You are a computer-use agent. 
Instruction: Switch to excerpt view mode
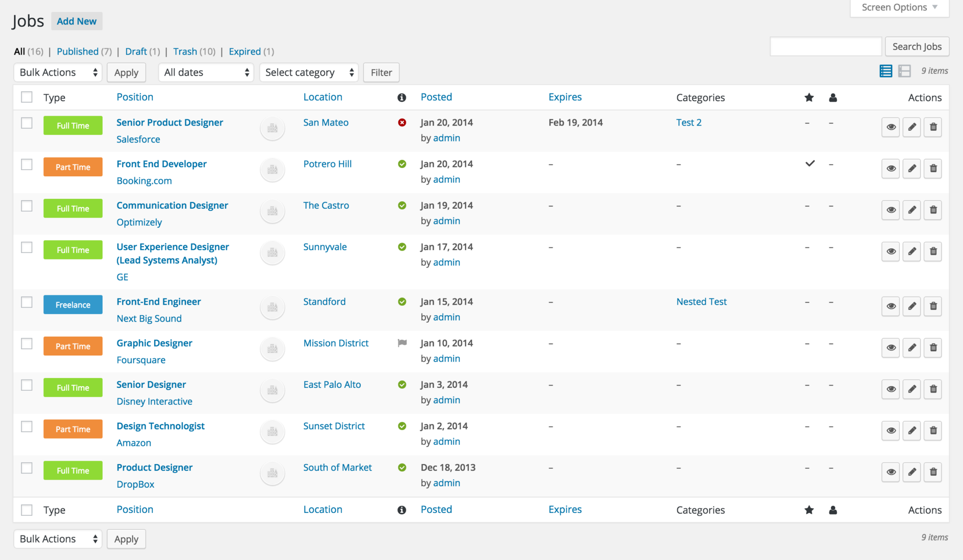coord(904,71)
